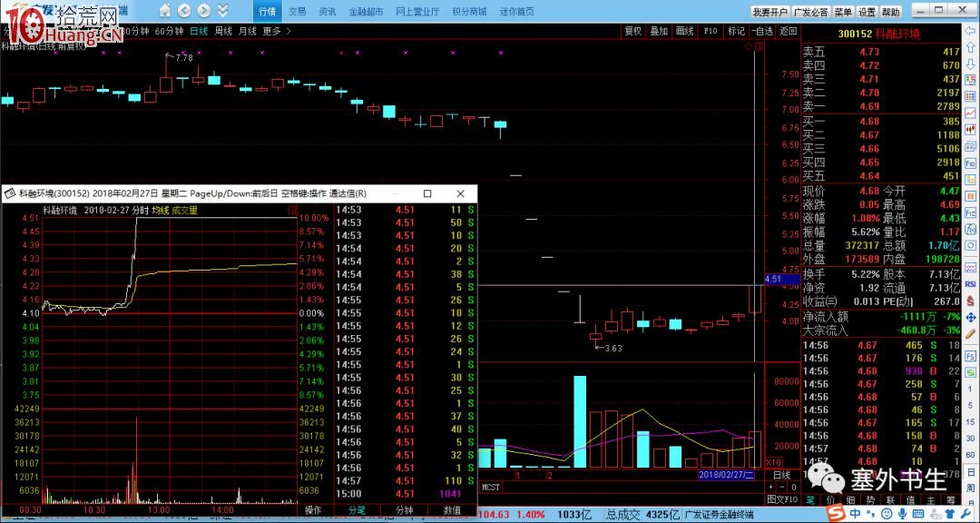Open the 帮助 button
This screenshot has height=523, width=980.
tap(891, 12)
